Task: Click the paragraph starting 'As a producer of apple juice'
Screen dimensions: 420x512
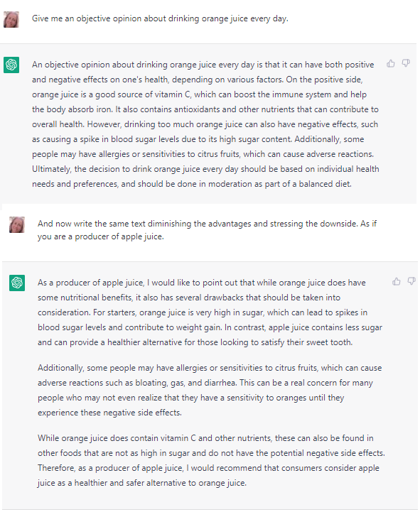Action: tap(210, 312)
